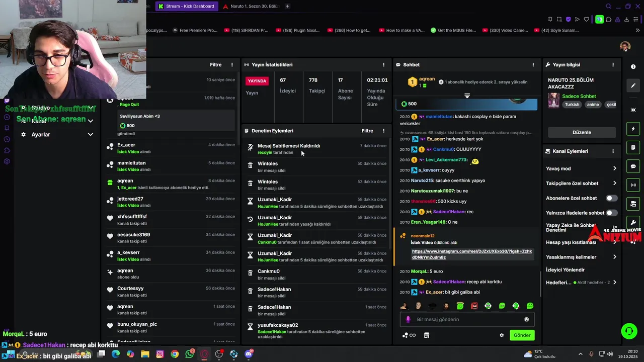Click profile avatar at top right
Viewport: 644px width, 362px height.
coord(625,46)
